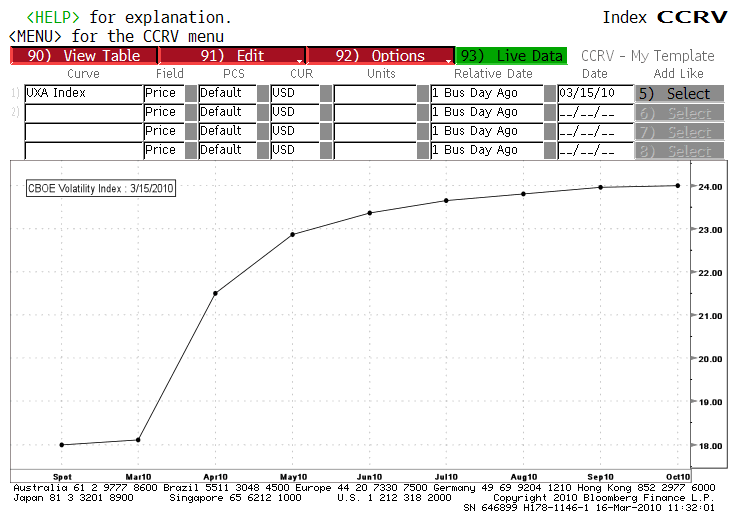Click the empty date field in row 2
The image size is (736, 527).
595,113
